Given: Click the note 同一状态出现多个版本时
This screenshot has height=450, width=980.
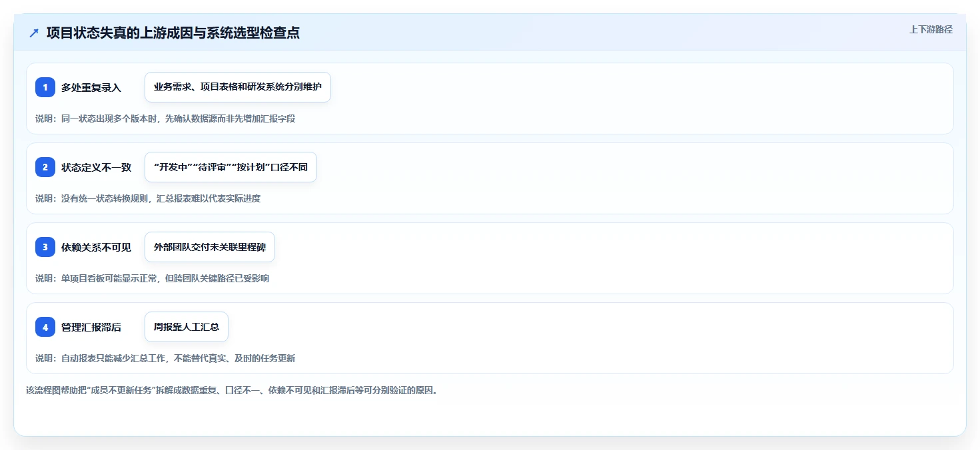Looking at the screenshot, I should [x=165, y=118].
